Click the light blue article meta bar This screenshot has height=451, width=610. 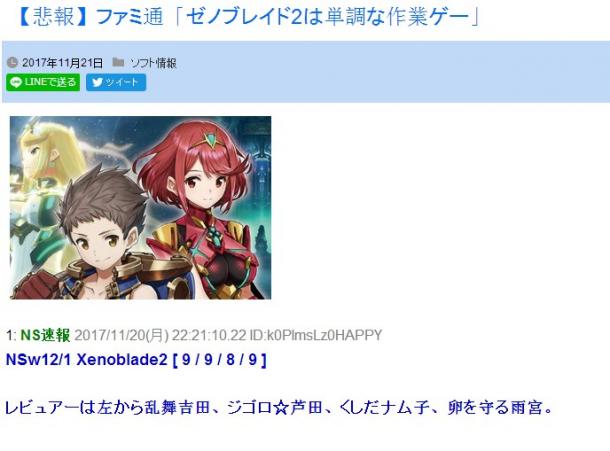coord(306,72)
